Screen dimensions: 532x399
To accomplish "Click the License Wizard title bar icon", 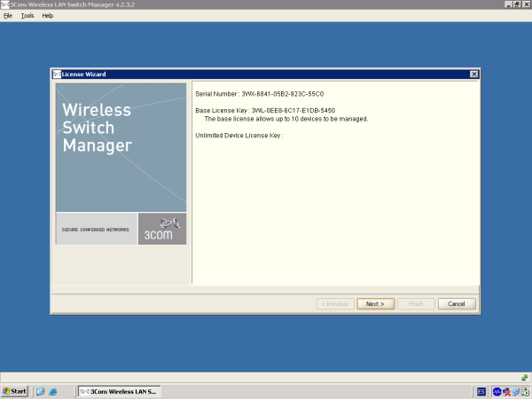I will click(x=57, y=74).
